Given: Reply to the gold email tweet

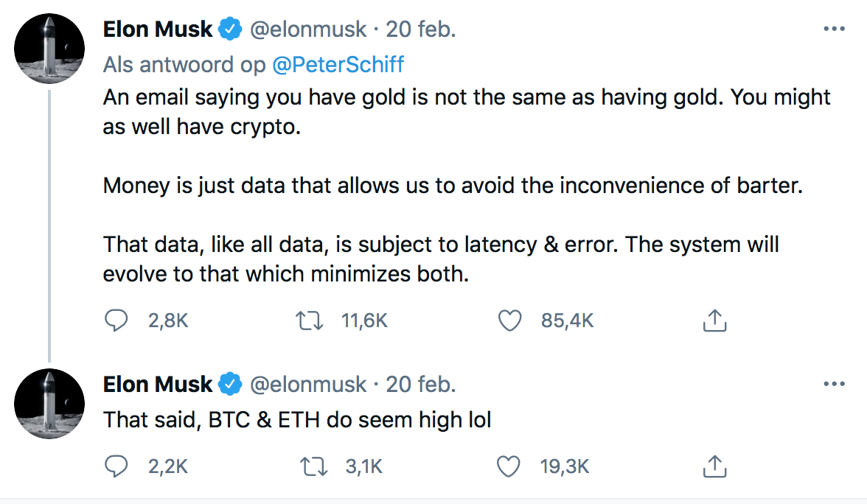Looking at the screenshot, I should (116, 321).
